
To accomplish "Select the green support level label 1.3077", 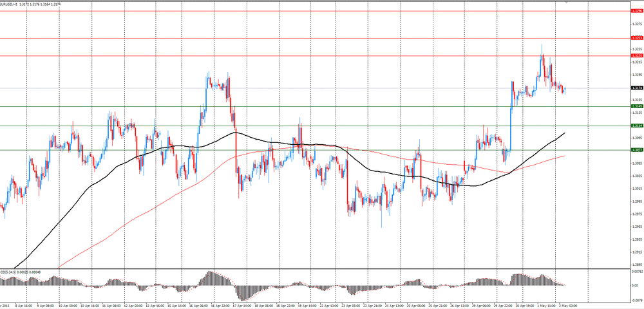I will pos(637,150).
